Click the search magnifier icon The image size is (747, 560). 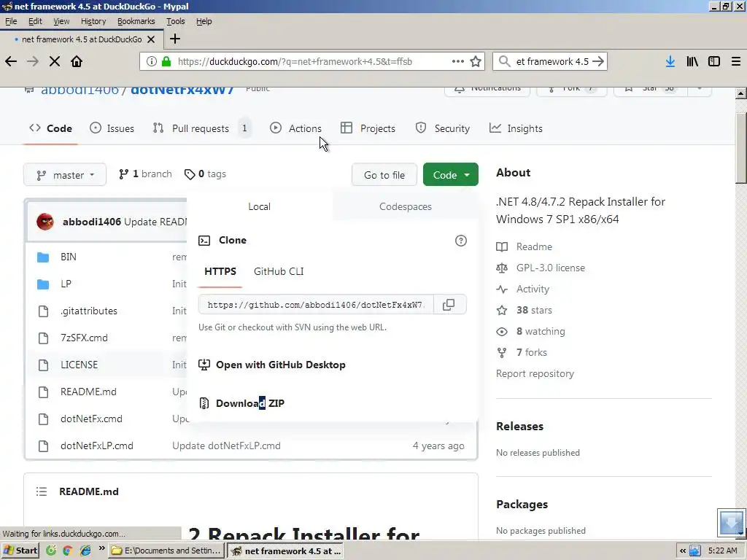(x=504, y=61)
